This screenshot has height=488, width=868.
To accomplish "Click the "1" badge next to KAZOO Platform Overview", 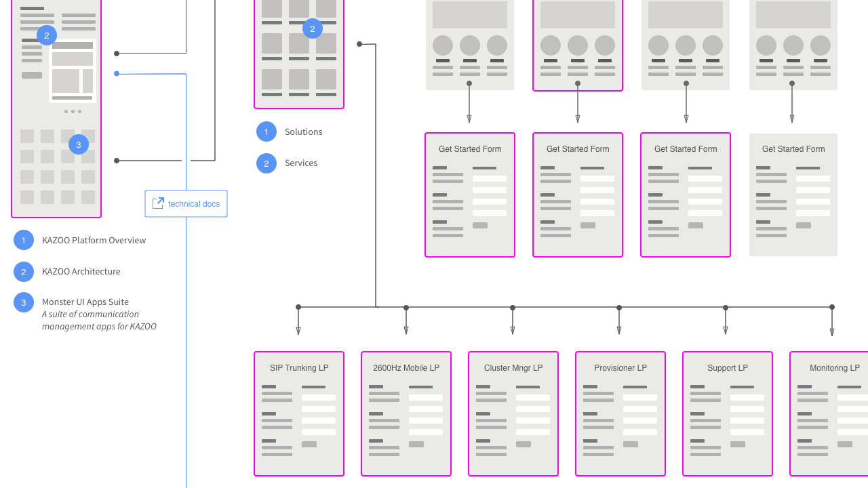I will click(x=24, y=240).
